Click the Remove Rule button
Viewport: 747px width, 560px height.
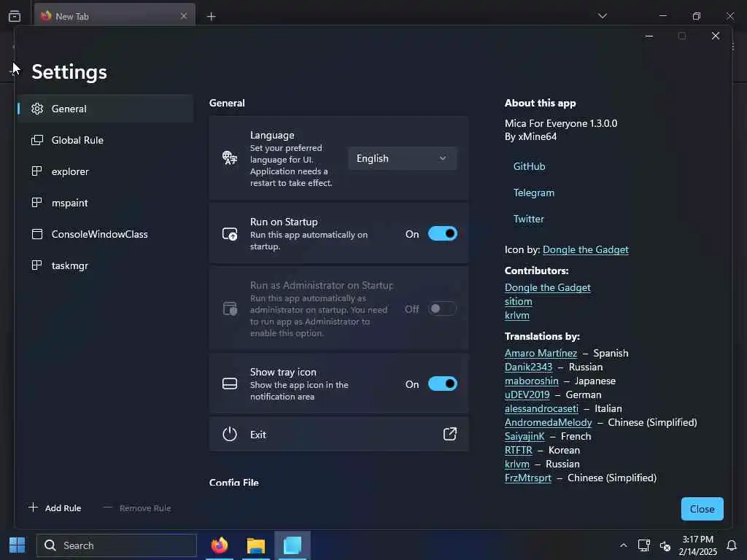point(137,508)
